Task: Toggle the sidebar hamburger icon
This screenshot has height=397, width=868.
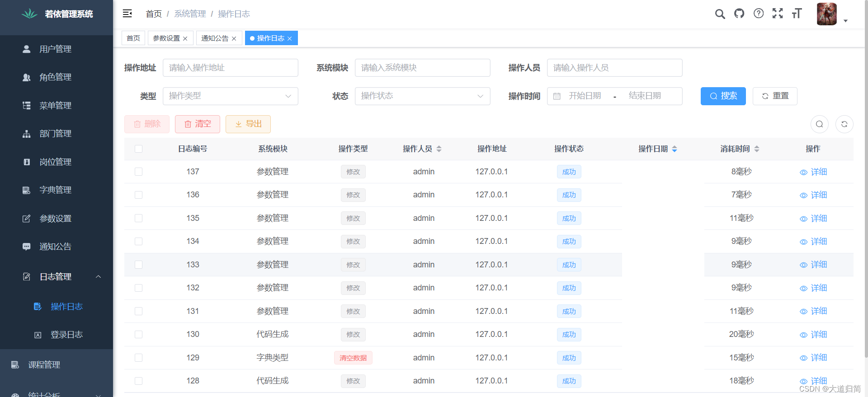Action: (127, 14)
